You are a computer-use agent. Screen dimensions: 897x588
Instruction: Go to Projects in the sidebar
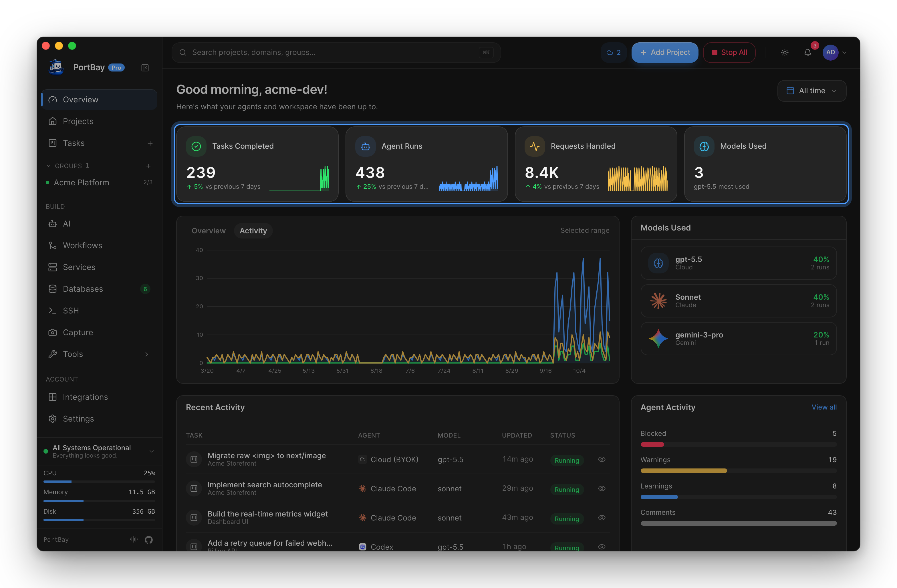99,121
